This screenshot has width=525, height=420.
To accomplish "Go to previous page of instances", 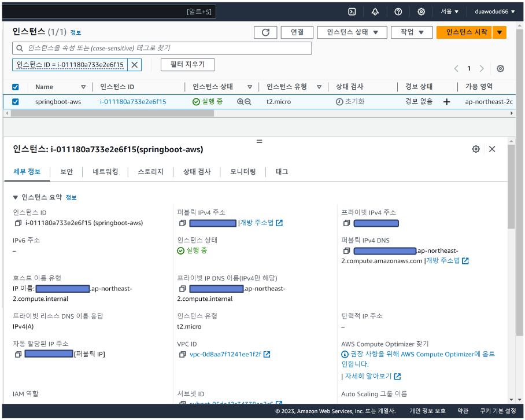I will pyautogui.click(x=456, y=68).
